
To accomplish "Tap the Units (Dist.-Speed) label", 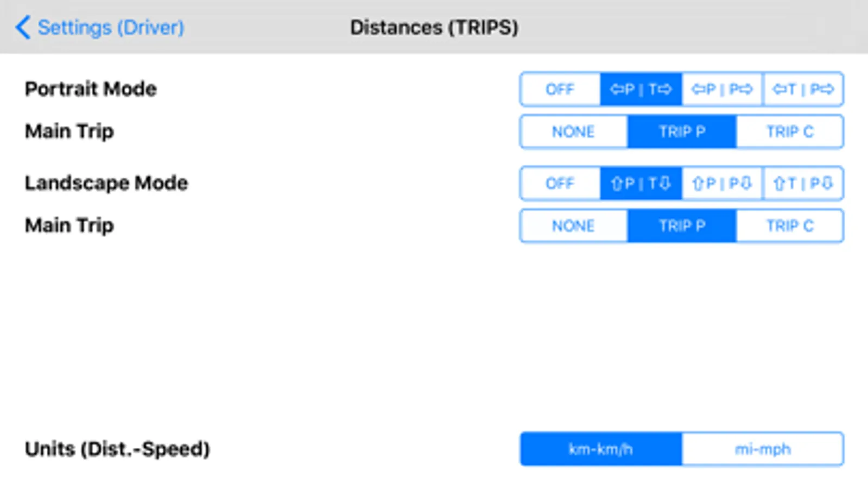I will [117, 449].
